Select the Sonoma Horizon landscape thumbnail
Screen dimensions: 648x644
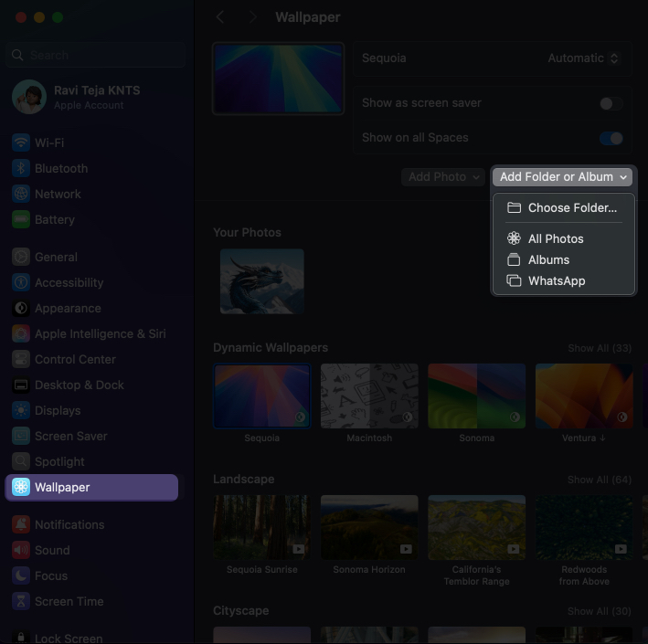click(x=369, y=527)
